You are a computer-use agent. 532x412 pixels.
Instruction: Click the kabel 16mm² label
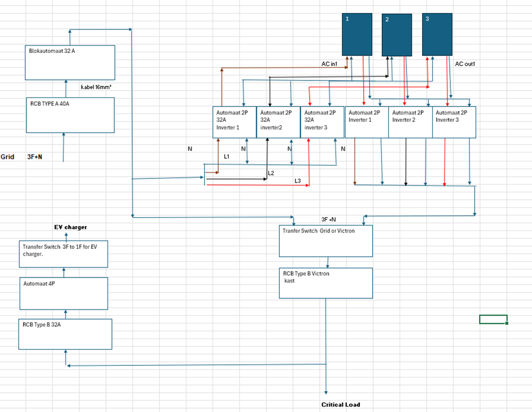click(96, 87)
